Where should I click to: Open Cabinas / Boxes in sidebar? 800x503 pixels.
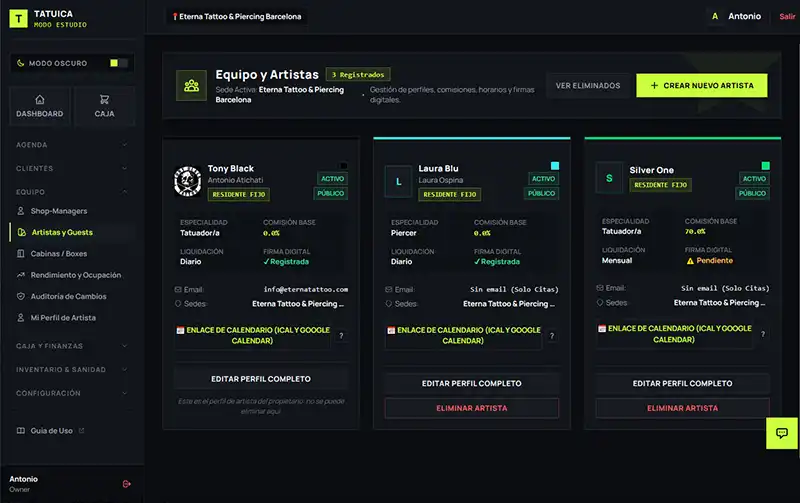[x=71, y=254]
